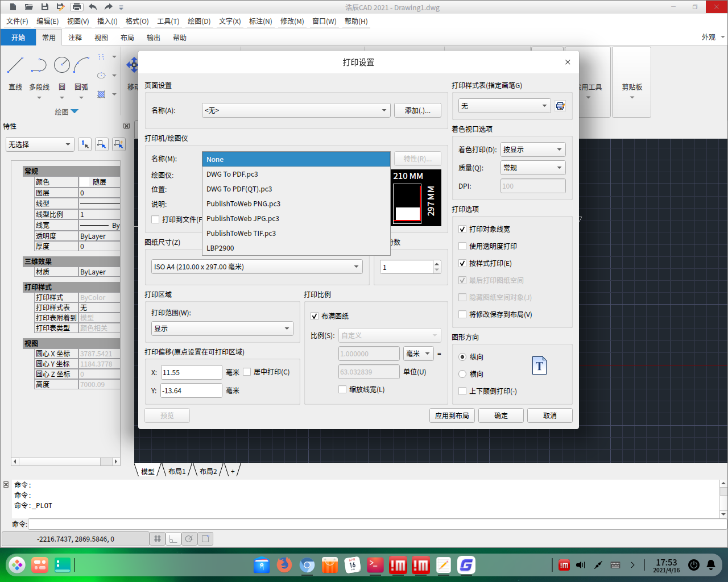Open the Format menu
This screenshot has width=728, height=582.
coord(136,22)
